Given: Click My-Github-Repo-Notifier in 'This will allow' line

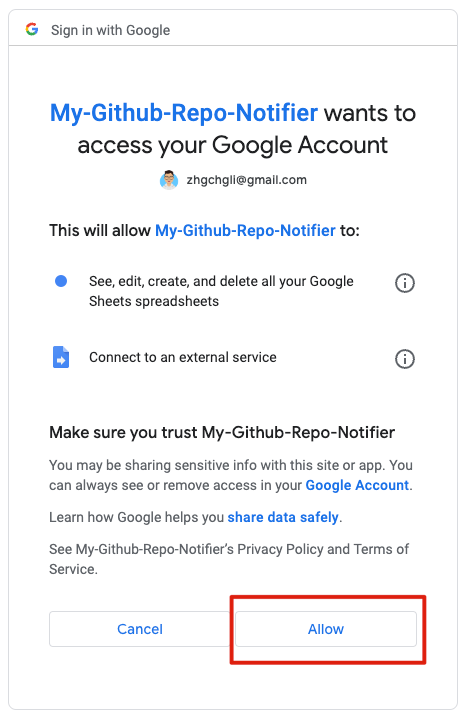Looking at the screenshot, I should pyautogui.click(x=245, y=230).
